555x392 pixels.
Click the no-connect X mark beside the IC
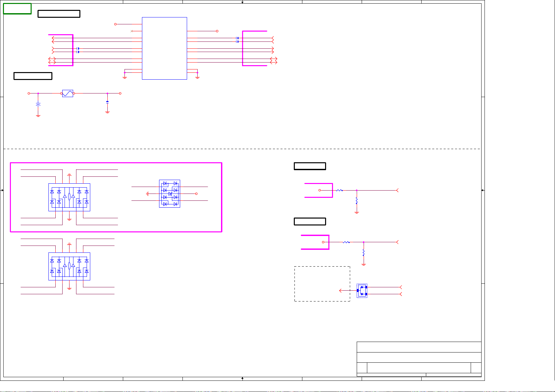pyautogui.click(x=132, y=31)
